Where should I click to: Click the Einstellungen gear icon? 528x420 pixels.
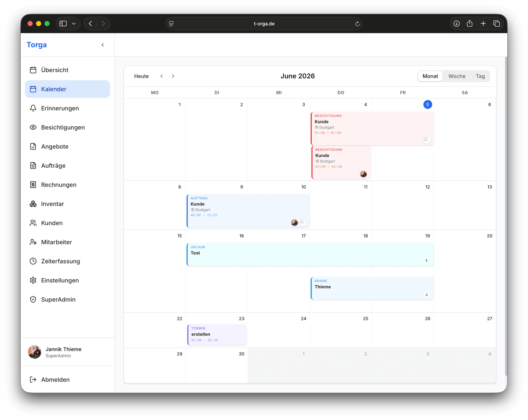click(33, 280)
